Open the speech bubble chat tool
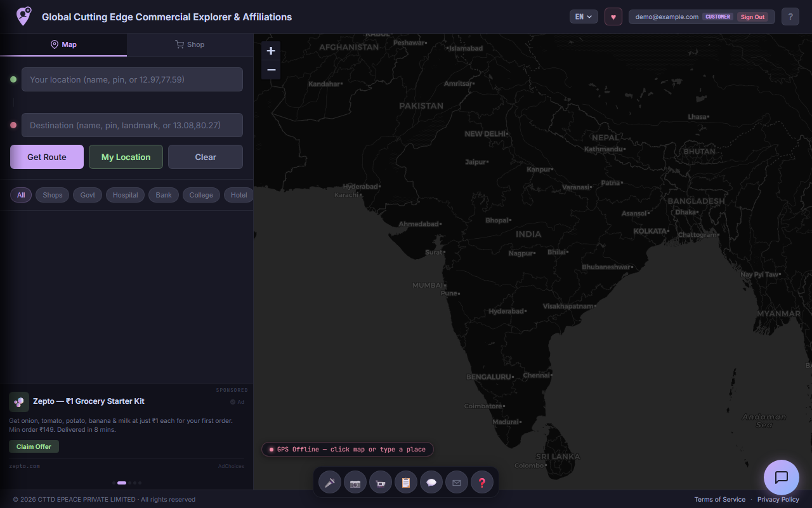This screenshot has width=812, height=508. click(431, 483)
